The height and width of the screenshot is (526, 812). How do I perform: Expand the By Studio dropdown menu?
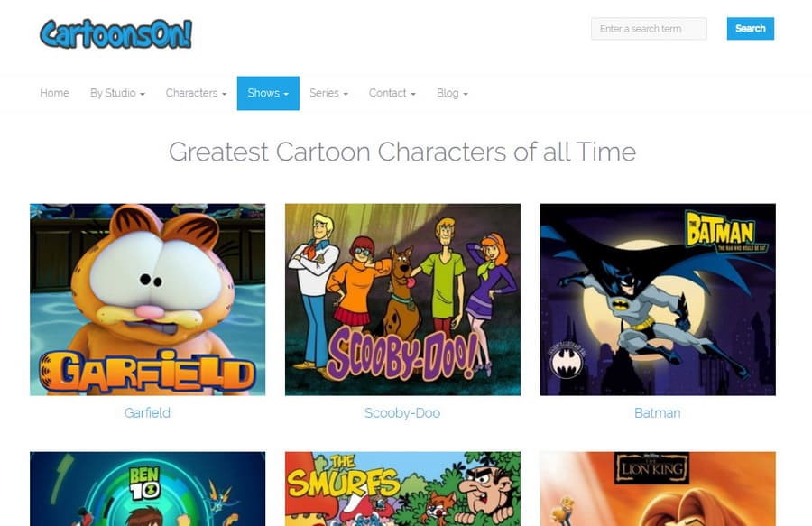(x=117, y=93)
